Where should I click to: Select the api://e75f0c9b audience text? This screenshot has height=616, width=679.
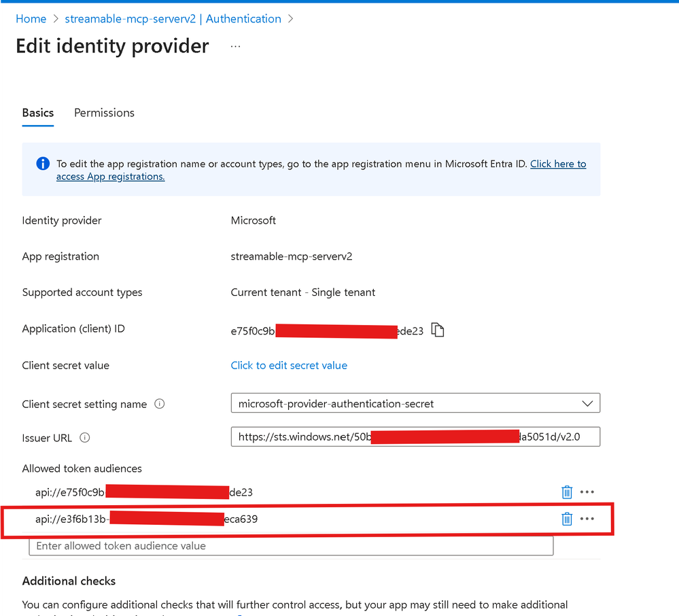pyautogui.click(x=144, y=492)
